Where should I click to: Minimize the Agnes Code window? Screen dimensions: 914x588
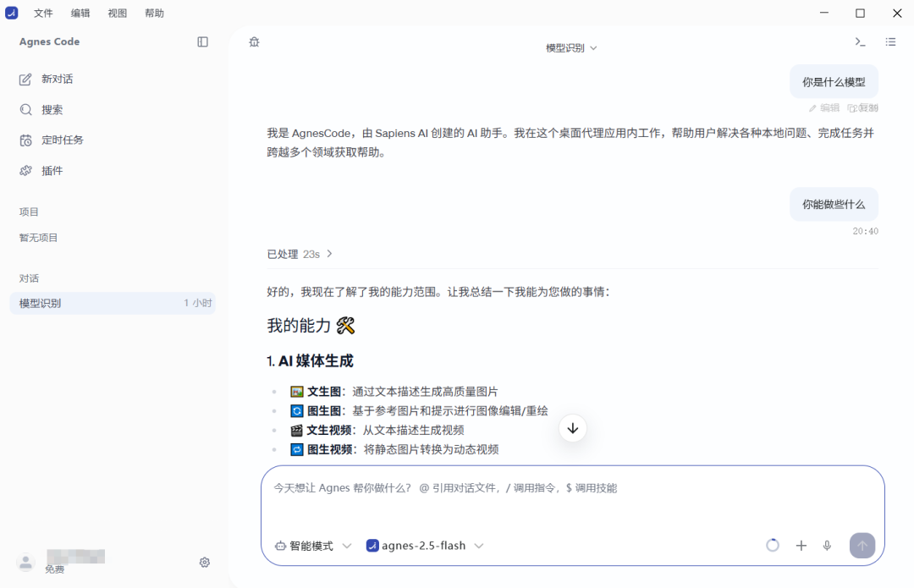tap(824, 13)
